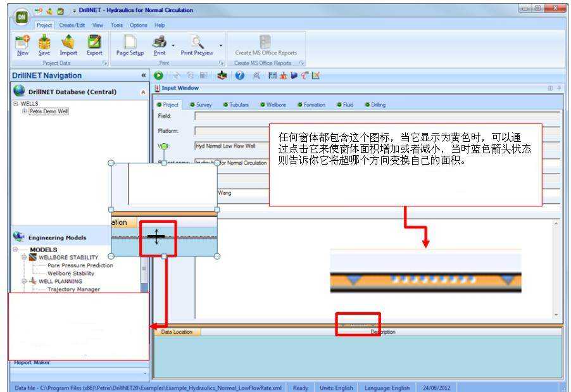Click the Export icon
Image resolution: width=571 pixels, height=392 pixels.
point(94,42)
